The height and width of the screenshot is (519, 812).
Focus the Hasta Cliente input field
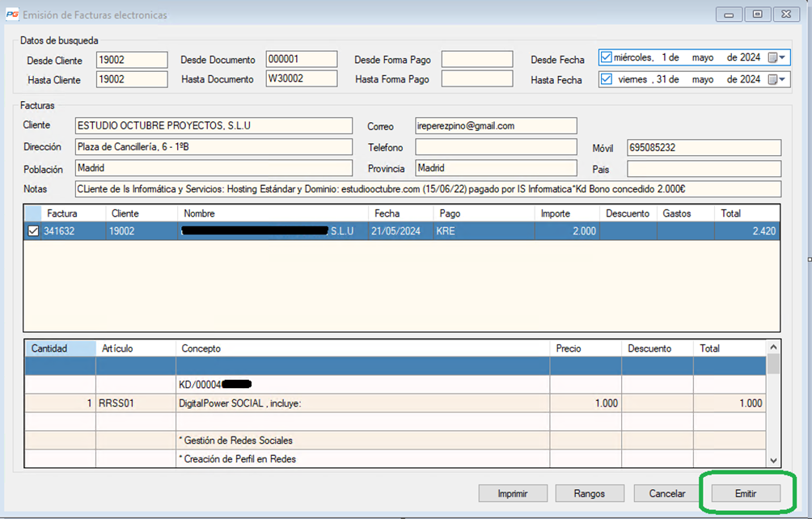[132, 79]
